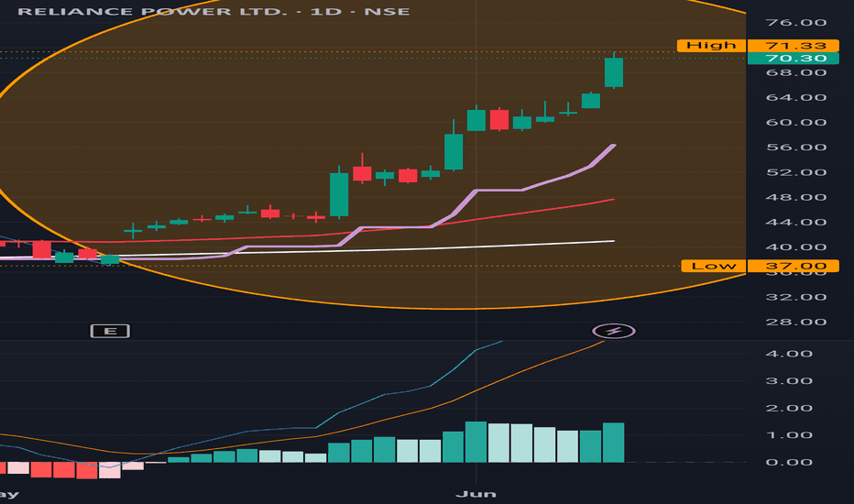The height and width of the screenshot is (504, 854).
Task: Click the purple stepped trend line end
Action: coord(612,147)
